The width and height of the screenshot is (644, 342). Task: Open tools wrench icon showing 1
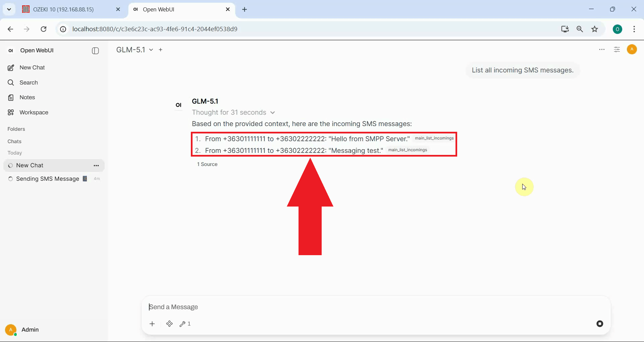185,324
